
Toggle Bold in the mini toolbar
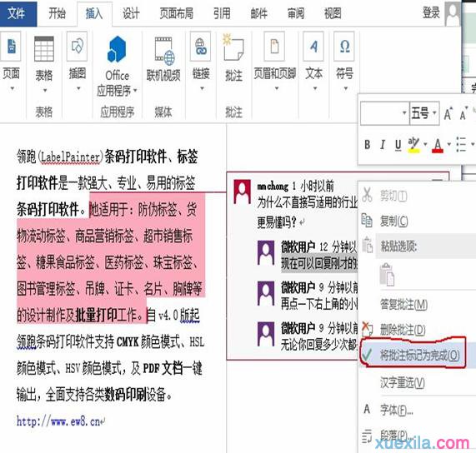pos(367,145)
